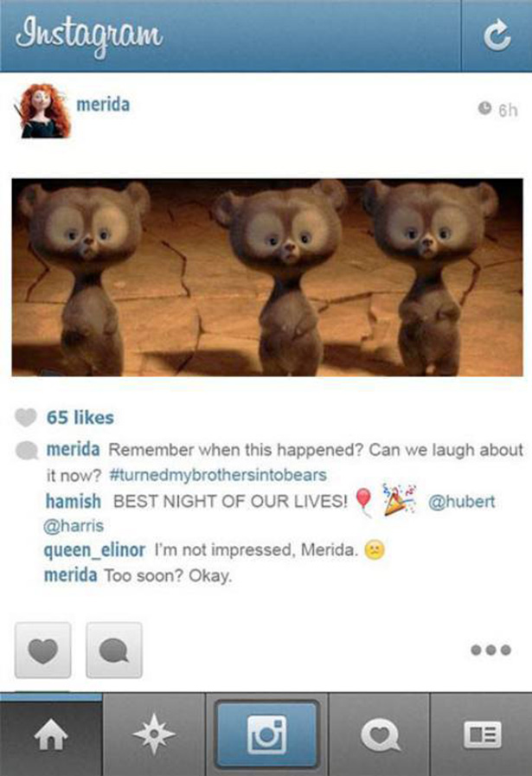
Task: Open the activity heart-bubble tab
Action: coord(380,735)
